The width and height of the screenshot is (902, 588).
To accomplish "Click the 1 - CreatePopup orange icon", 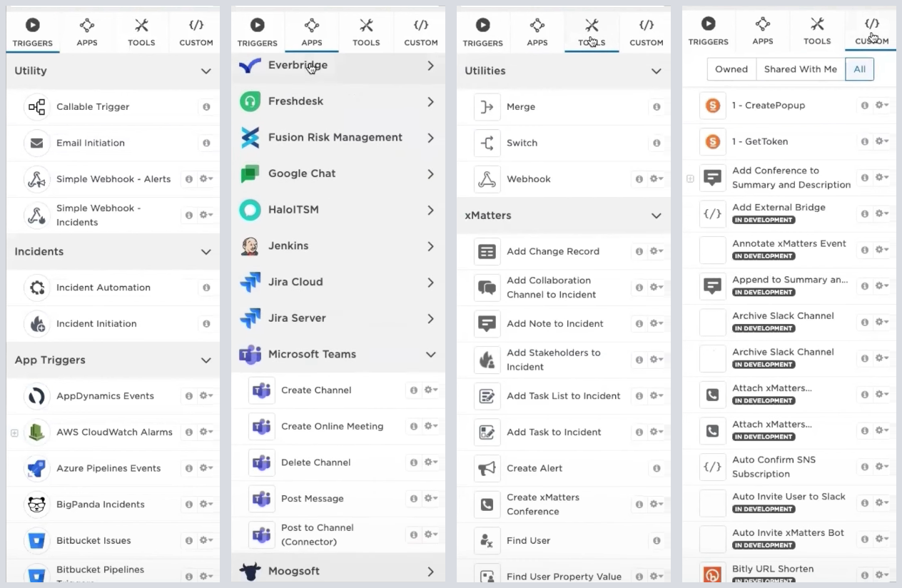I will pos(712,106).
